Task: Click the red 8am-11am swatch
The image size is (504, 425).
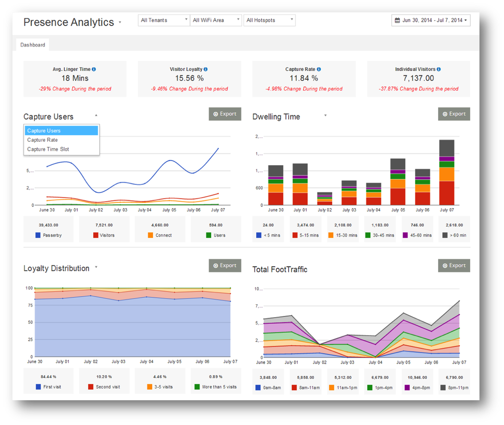Action: [x=295, y=388]
